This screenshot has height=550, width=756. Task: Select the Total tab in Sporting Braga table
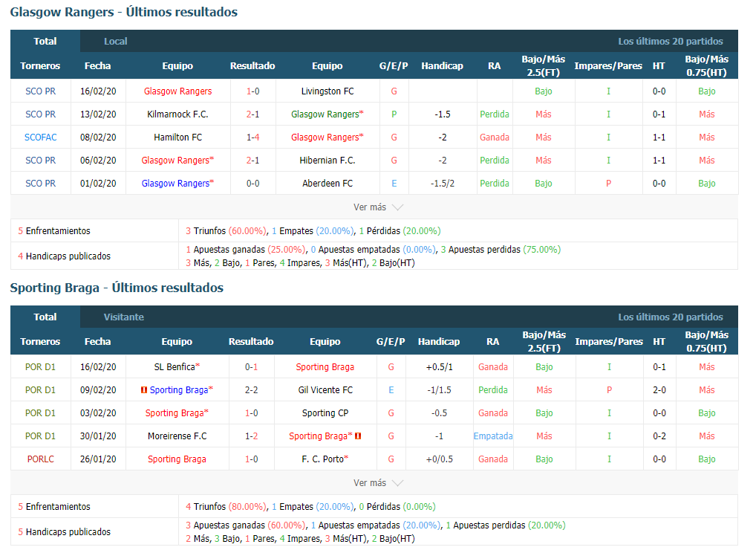point(45,317)
